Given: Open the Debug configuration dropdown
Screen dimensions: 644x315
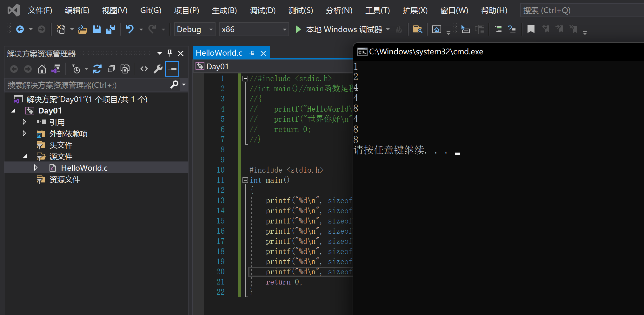Looking at the screenshot, I should 195,30.
